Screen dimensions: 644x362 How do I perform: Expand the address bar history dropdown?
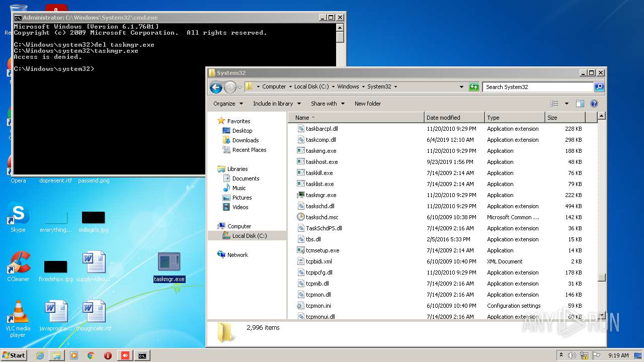coord(461,87)
